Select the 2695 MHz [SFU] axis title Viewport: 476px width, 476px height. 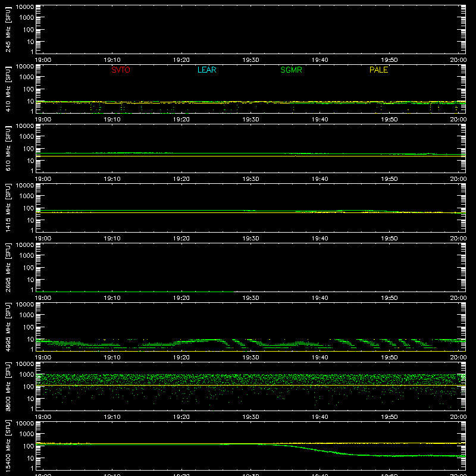tap(8, 267)
